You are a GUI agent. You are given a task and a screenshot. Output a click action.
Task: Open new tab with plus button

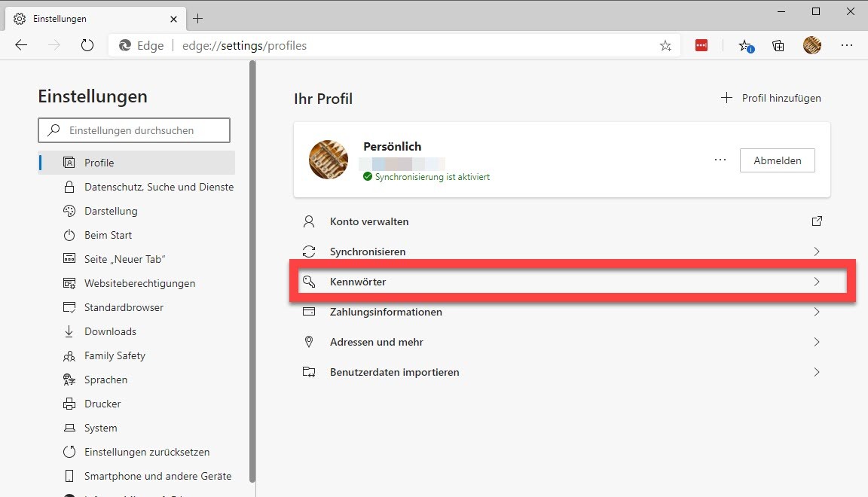[x=198, y=18]
